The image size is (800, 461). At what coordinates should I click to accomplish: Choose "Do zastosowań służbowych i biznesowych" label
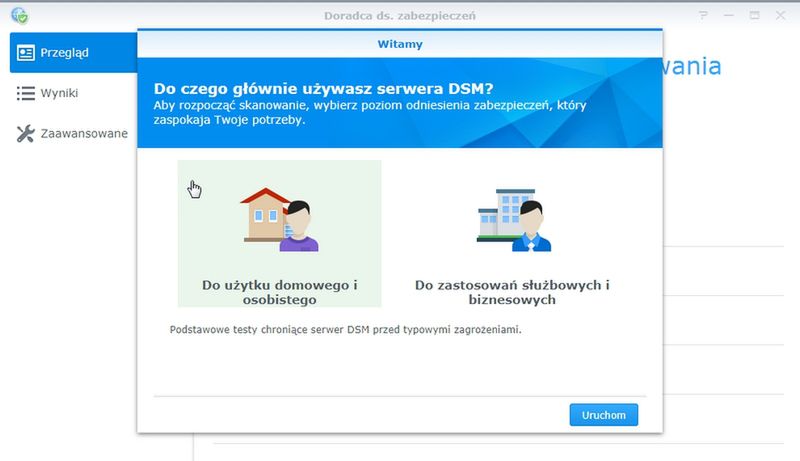point(512,292)
